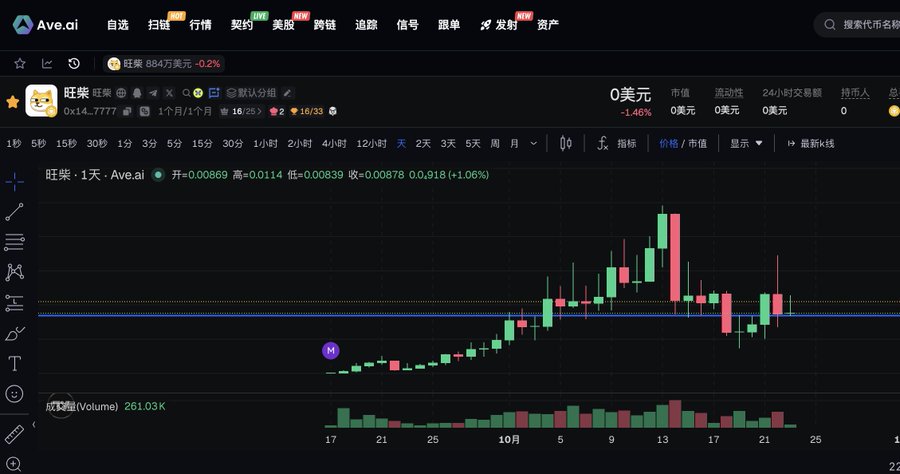Click the Ave.ai logo
Screen dimensions: 900x474
click(45, 25)
